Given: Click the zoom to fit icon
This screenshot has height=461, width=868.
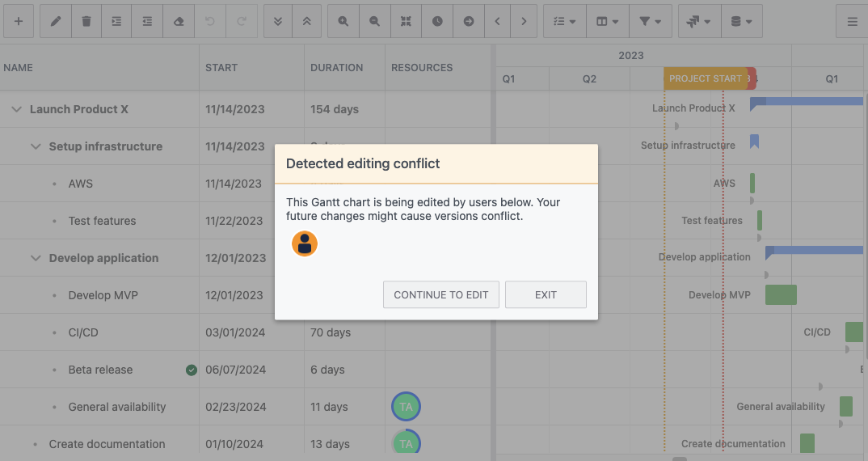Looking at the screenshot, I should 407,22.
